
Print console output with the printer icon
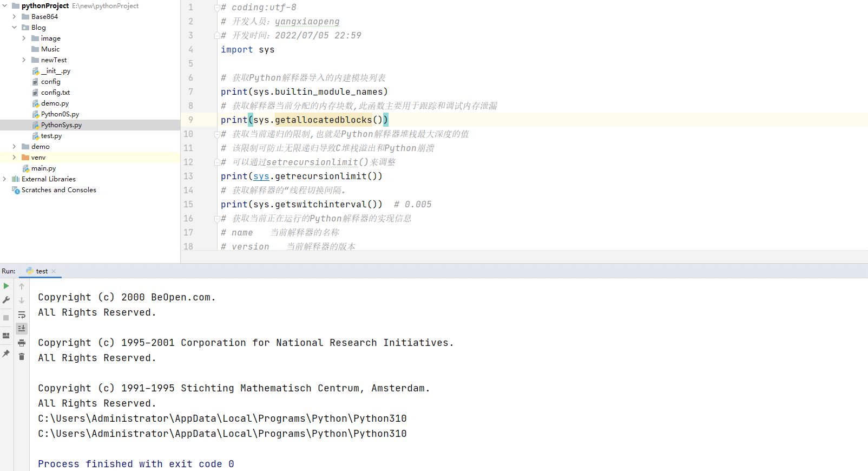point(22,343)
